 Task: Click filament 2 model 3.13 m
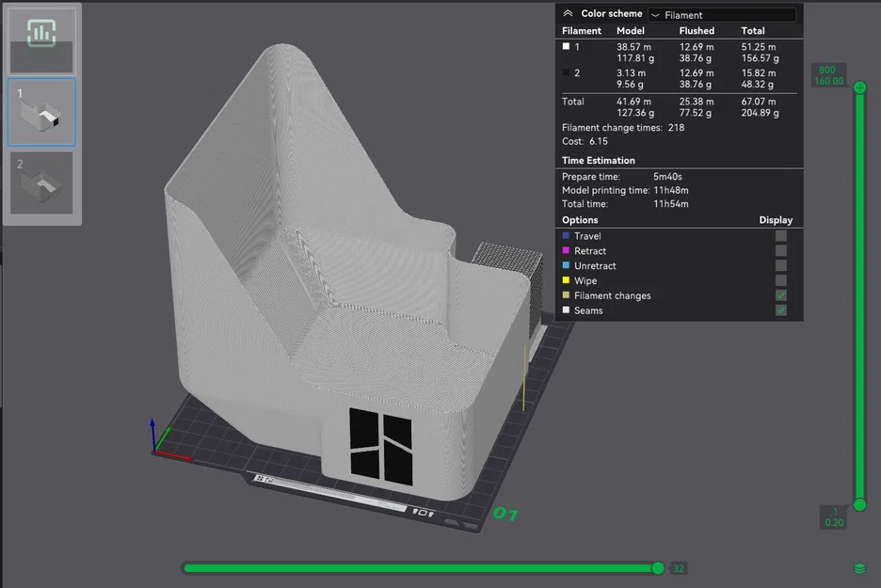tap(631, 73)
